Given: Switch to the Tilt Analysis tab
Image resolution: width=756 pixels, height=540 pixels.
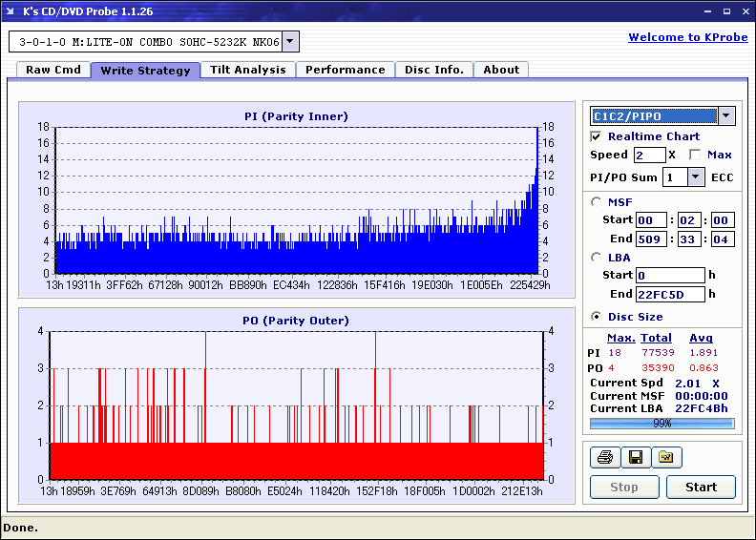Looking at the screenshot, I should pyautogui.click(x=248, y=70).
